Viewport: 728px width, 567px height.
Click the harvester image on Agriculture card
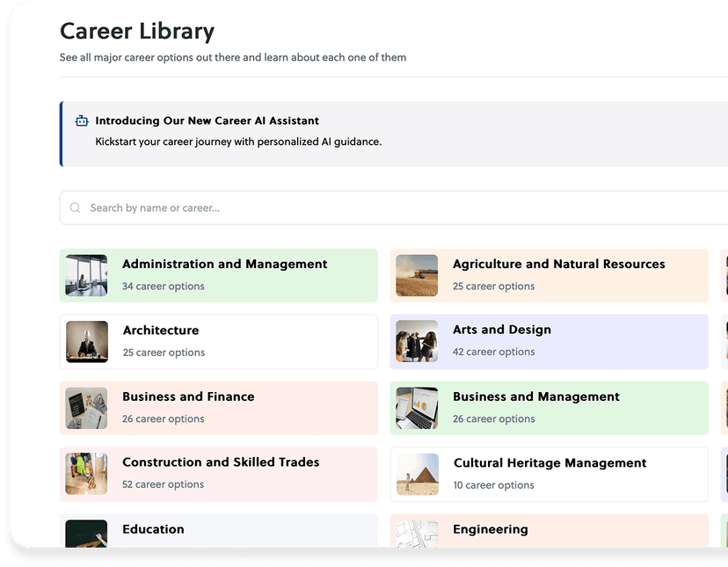click(416, 274)
